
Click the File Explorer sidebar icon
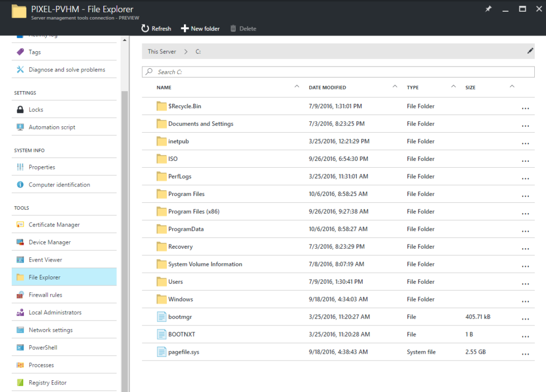point(20,277)
